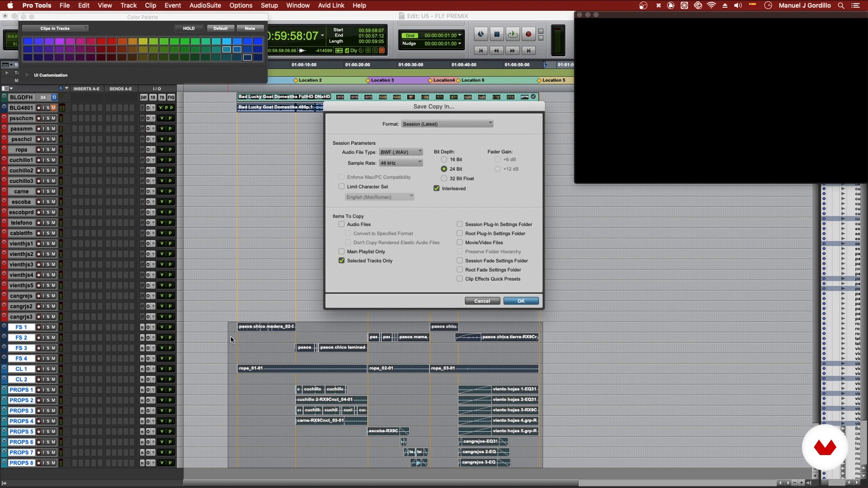Check Session Plug-In Settings Folder
Viewport: 868px width, 488px height.
[x=460, y=225]
